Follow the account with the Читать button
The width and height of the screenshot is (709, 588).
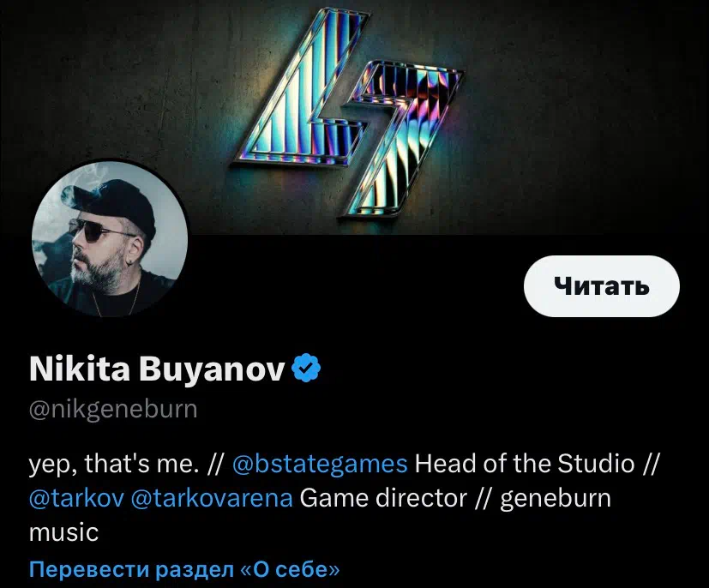click(601, 286)
